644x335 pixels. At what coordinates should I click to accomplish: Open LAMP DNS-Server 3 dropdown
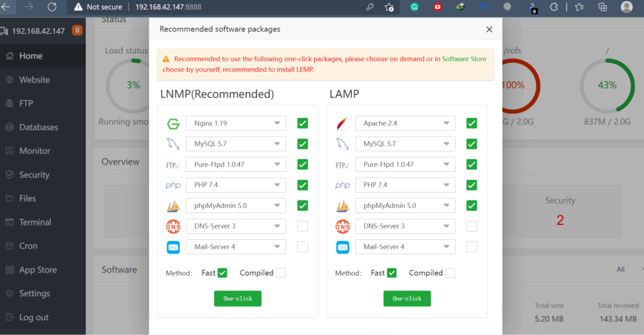coord(406,226)
